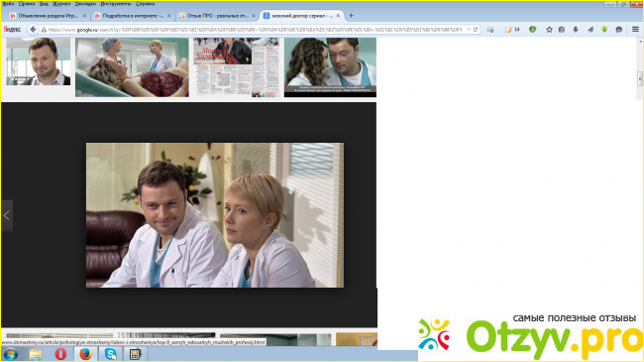Open the Firefox hamburger menu
Image resolution: width=644 pixels, height=362 pixels.
point(635,30)
